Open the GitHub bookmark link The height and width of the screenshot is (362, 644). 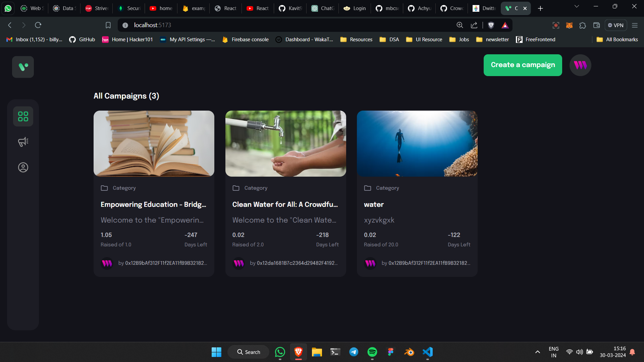82,40
